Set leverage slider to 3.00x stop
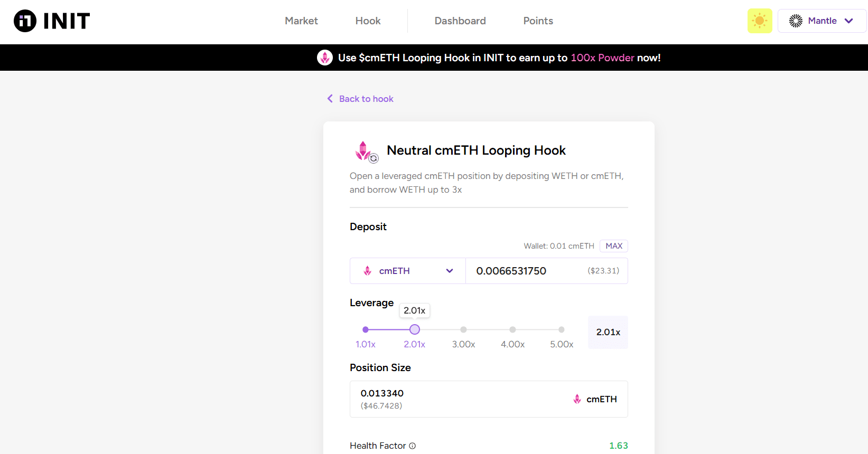Viewport: 868px width, 454px height. (463, 329)
